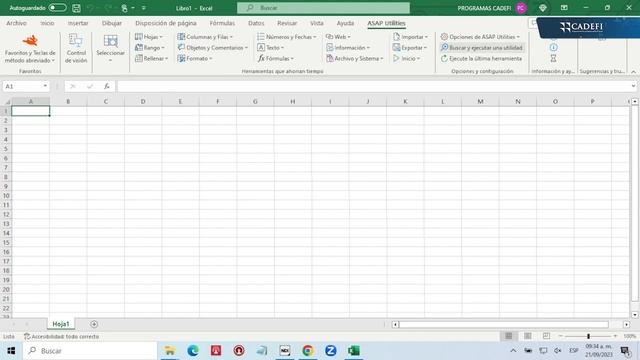Image resolution: width=640 pixels, height=360 pixels.
Task: Click Accesibilidad: todo correcto status
Action: pyautogui.click(x=61, y=336)
